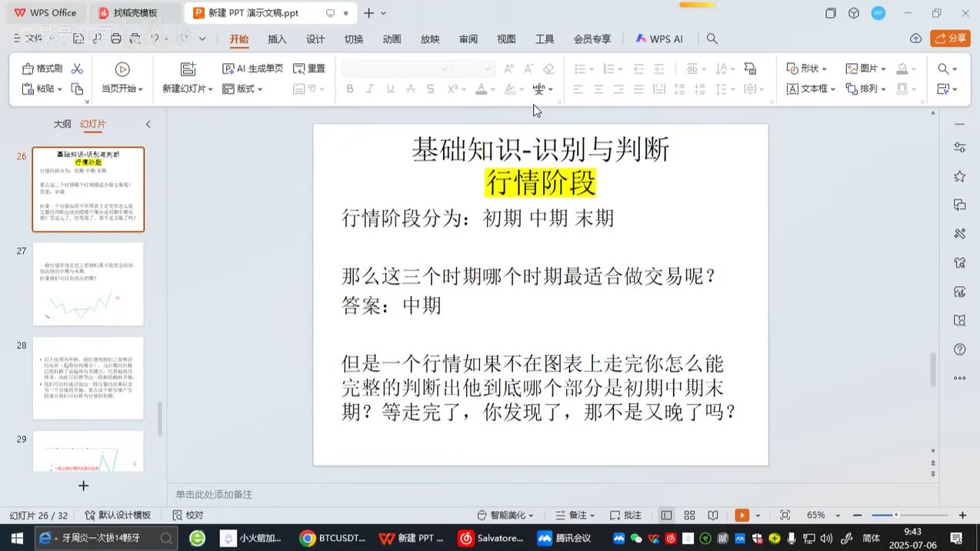Viewport: 980px width, 551px height.
Task: Open the 形状 shapes dropdown
Action: pyautogui.click(x=824, y=68)
